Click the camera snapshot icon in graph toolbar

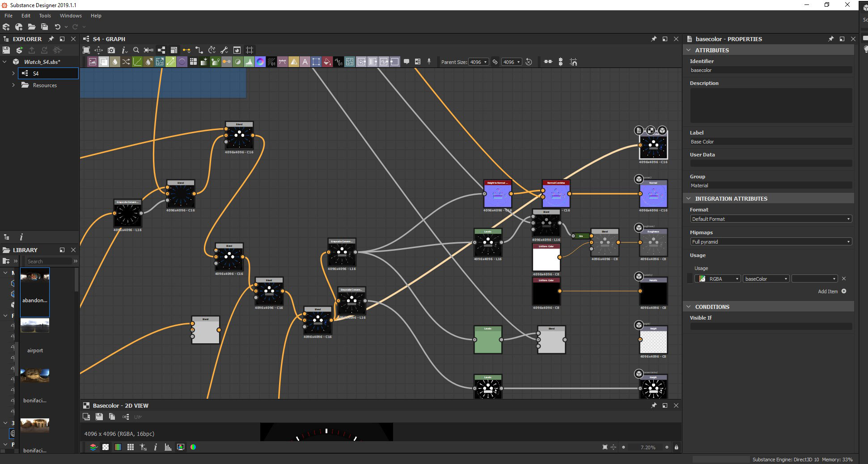[111, 50]
